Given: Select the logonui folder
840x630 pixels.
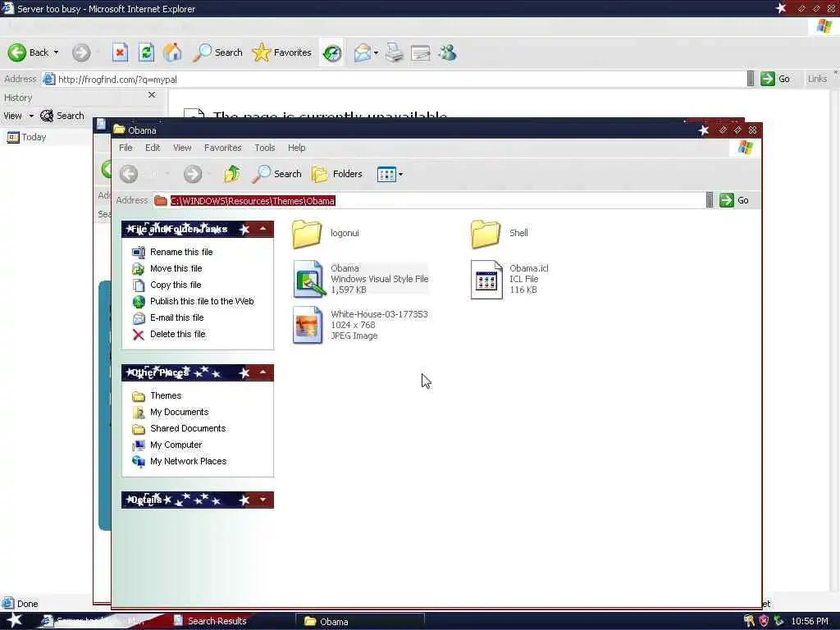Looking at the screenshot, I should (x=326, y=234).
